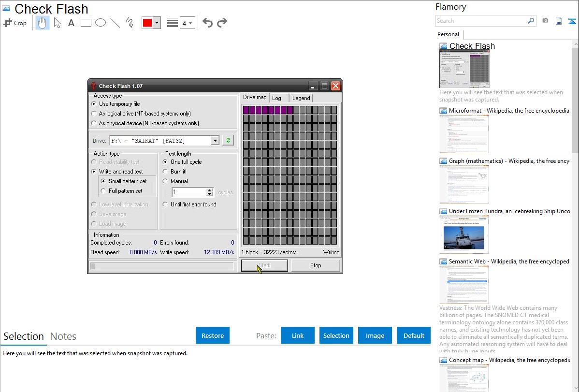Image resolution: width=579 pixels, height=392 pixels.
Task: Pick the straight line tool
Action: pyautogui.click(x=115, y=23)
